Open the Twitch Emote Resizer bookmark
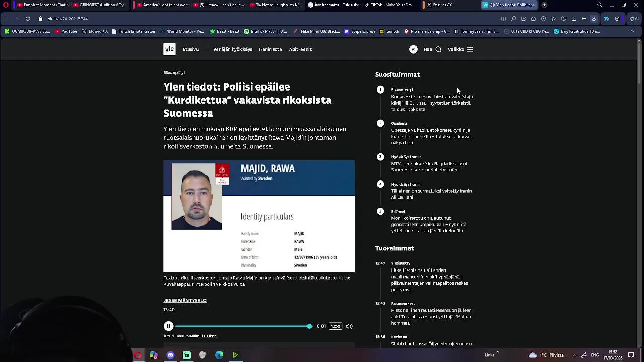 (133, 31)
